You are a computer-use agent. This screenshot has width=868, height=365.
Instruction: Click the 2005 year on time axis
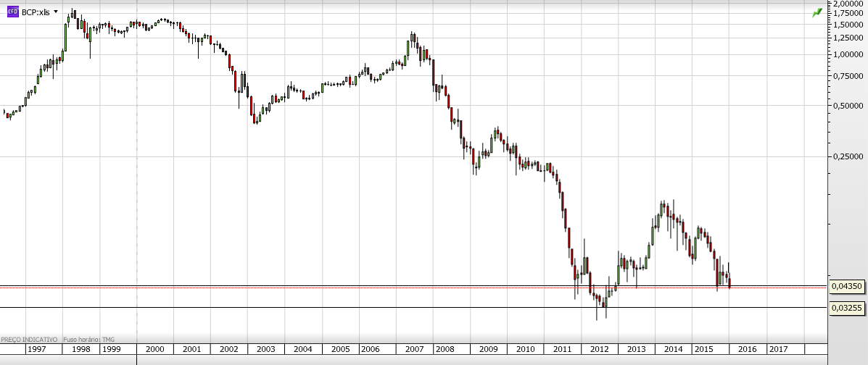tap(340, 350)
